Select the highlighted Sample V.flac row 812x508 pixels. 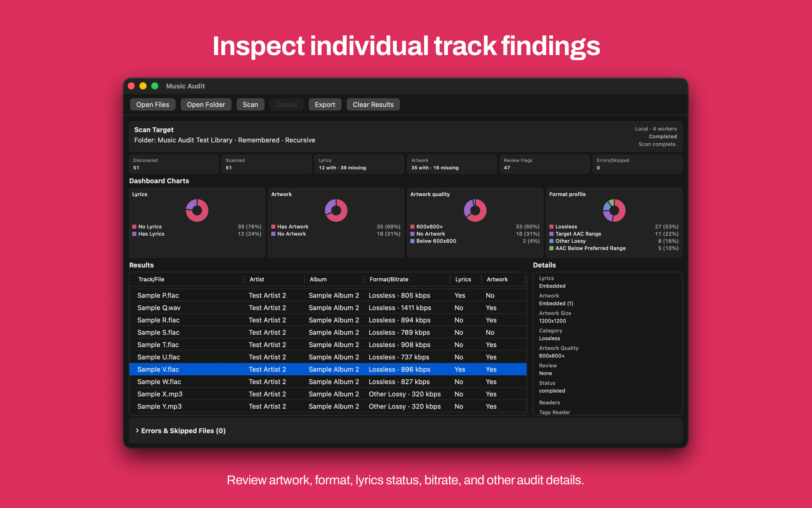328,369
